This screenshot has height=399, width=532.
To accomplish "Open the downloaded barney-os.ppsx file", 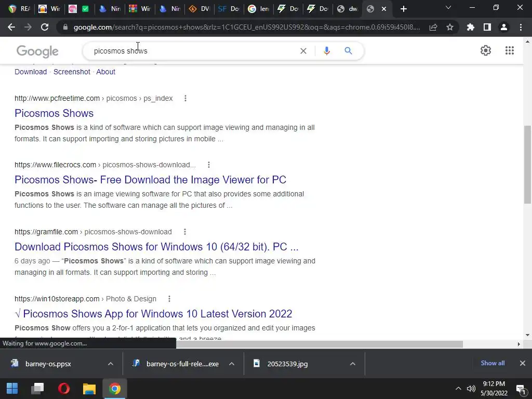I will (48, 364).
